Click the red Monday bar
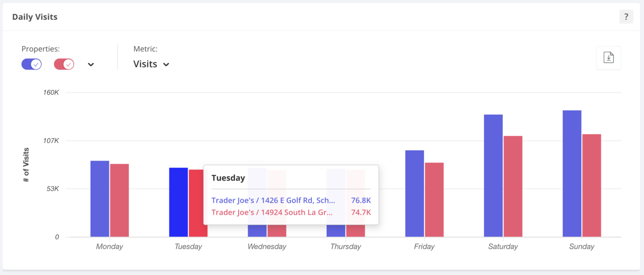Viewport: 644px width, 275px height. point(119,200)
